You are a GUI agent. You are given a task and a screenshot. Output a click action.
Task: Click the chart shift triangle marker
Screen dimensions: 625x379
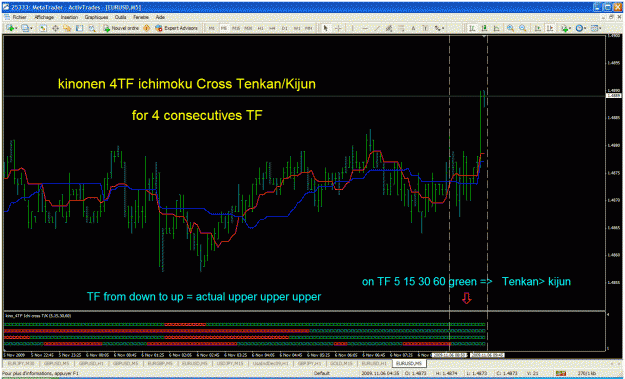(x=484, y=37)
